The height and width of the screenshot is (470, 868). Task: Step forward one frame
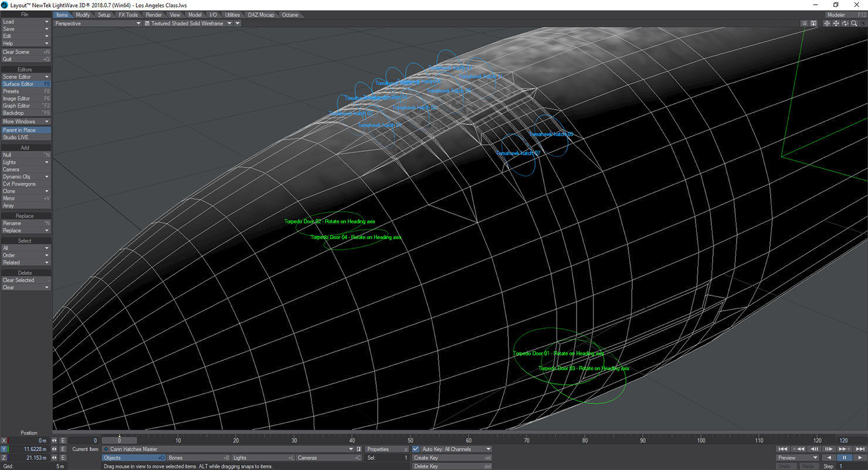829,449
